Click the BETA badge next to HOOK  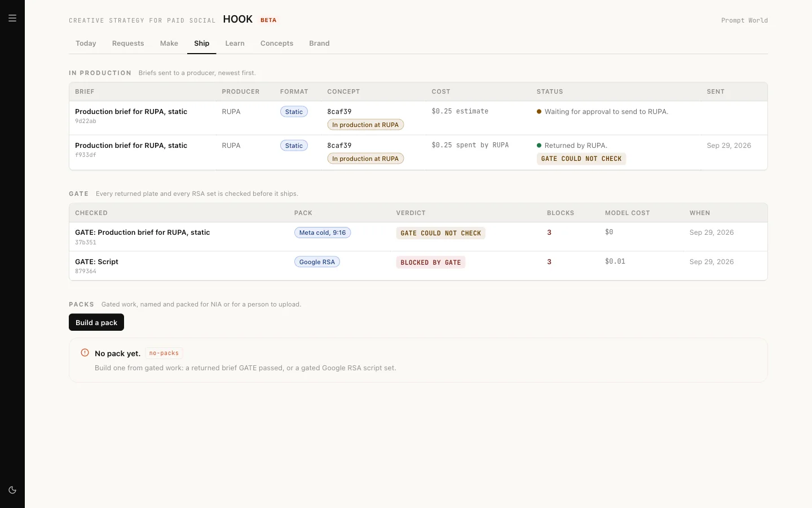268,20
